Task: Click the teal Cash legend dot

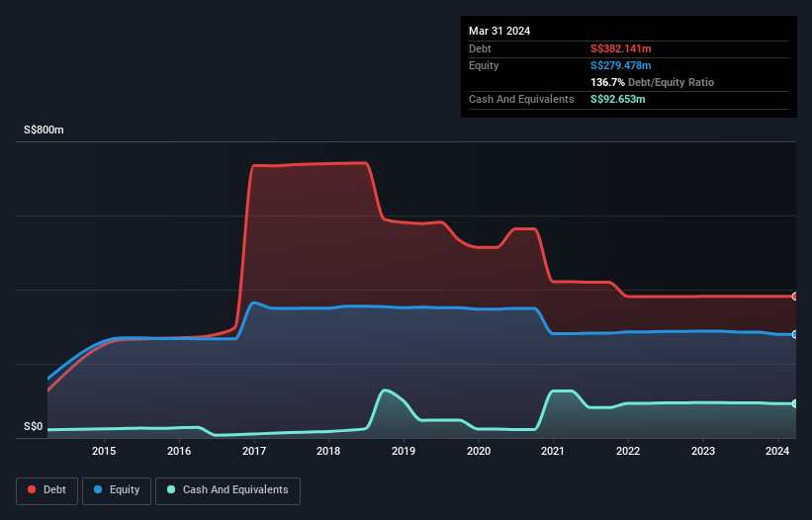Action: (x=171, y=489)
